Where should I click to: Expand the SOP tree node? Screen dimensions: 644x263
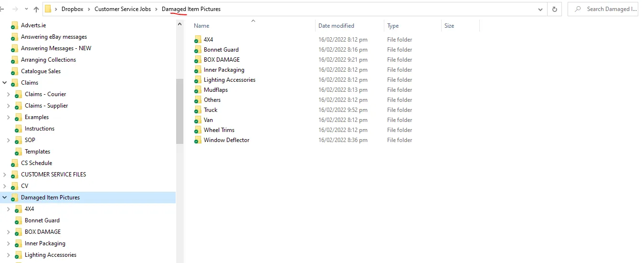pos(8,140)
